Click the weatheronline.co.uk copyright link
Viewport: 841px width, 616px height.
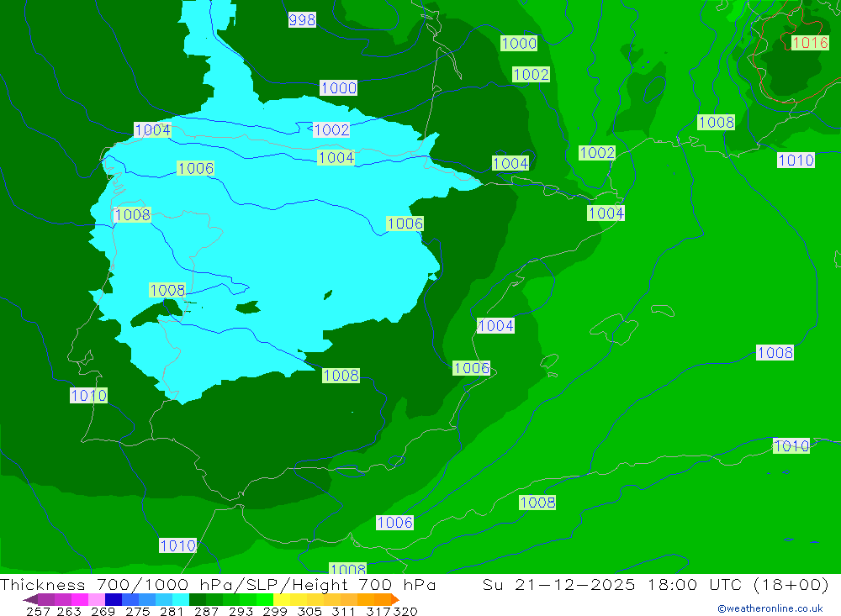770,608
